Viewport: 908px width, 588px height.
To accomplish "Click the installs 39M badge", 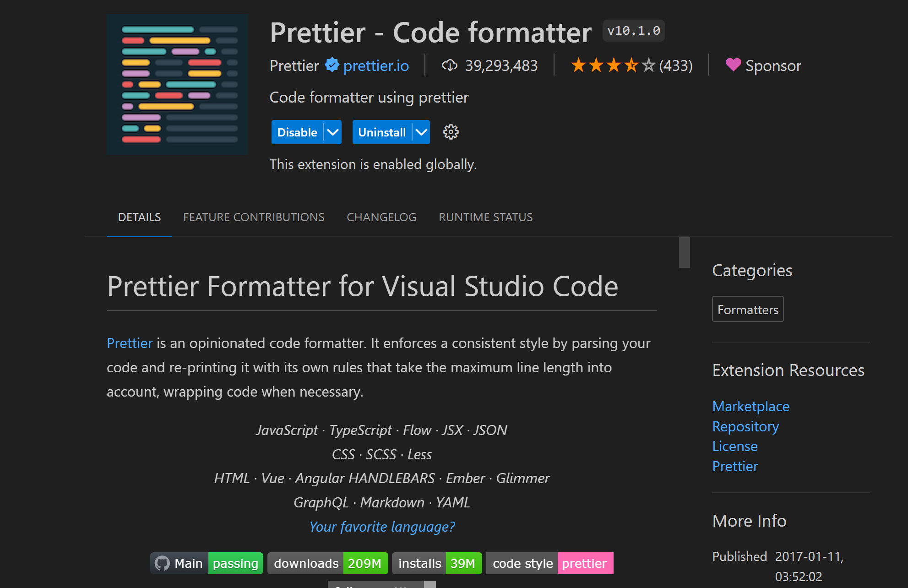I will 436,563.
